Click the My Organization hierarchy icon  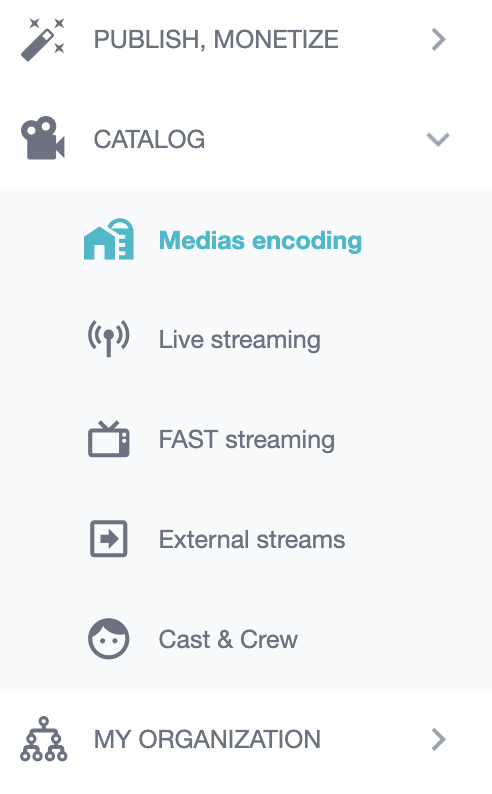coord(44,739)
